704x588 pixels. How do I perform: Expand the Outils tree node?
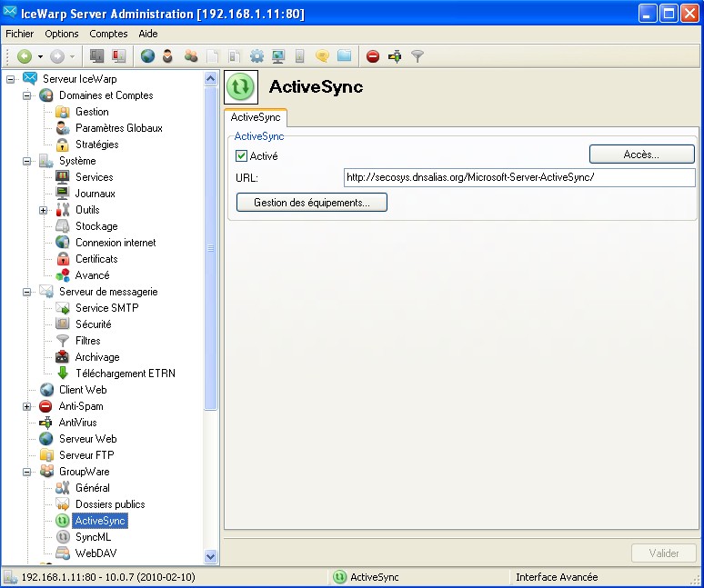click(x=44, y=210)
